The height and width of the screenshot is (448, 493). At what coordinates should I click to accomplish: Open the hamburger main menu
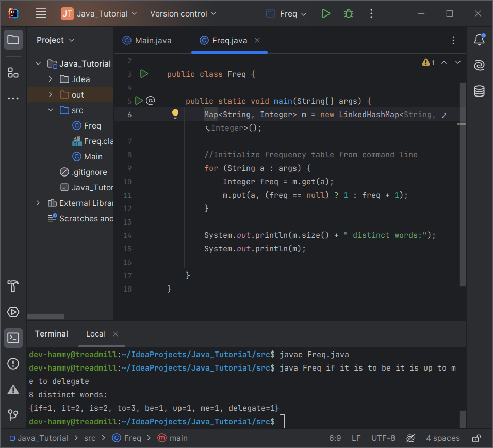(41, 14)
